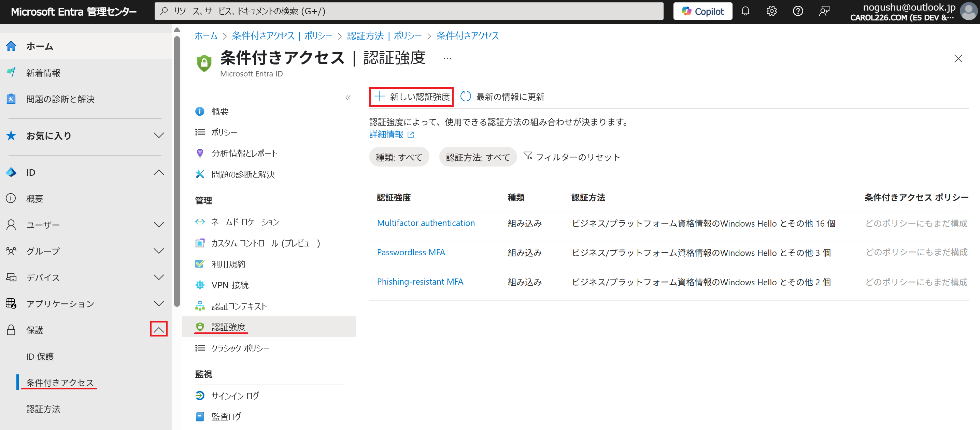Viewport: 980px width, 430px height.
Task: Open the 種類: すべて filter dropdown
Action: 399,157
